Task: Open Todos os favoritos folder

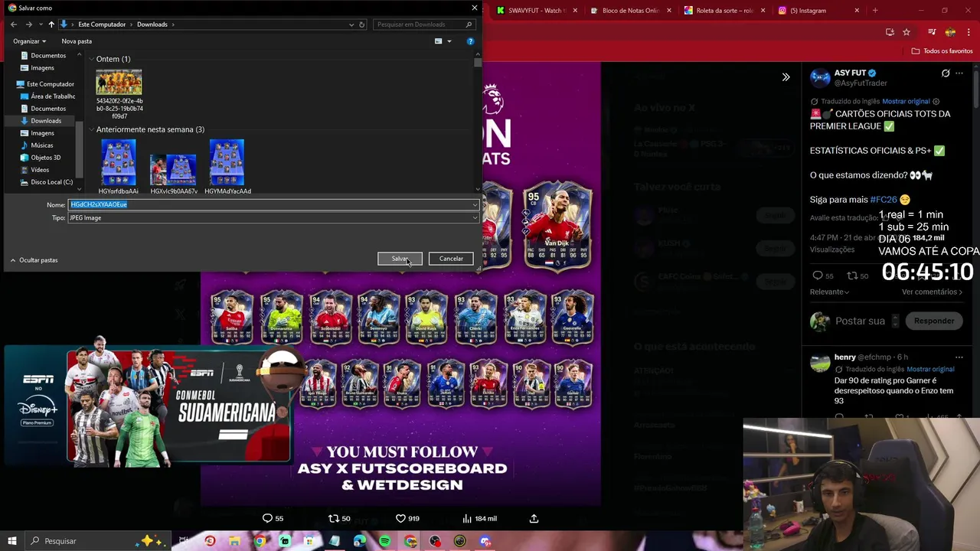Action: coord(942,51)
